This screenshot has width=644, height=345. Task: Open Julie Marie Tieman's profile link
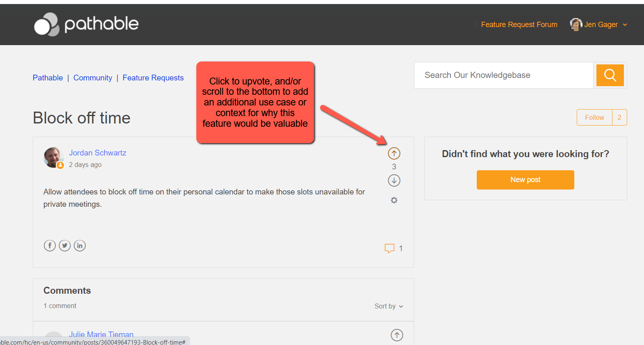pos(101,334)
